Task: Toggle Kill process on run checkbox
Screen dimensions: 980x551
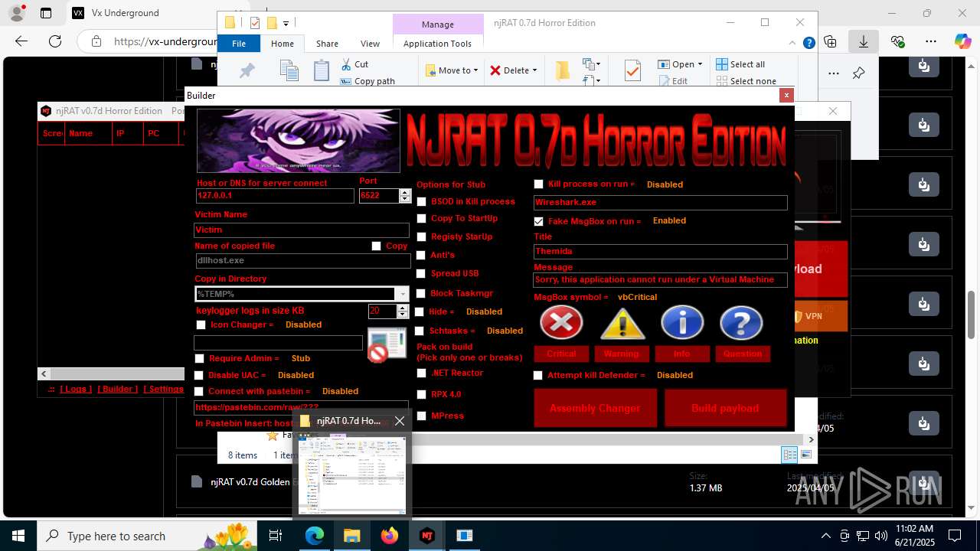Action: click(538, 184)
